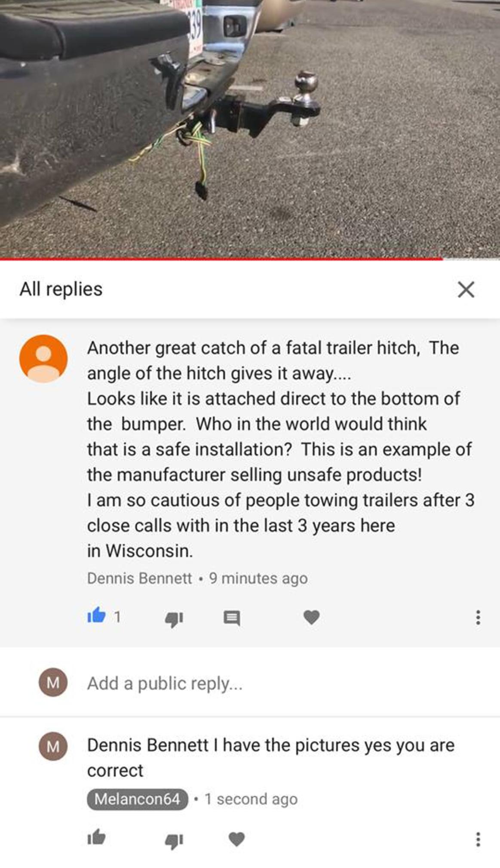Tap the trailer hitch video player
Screen dimensions: 500x868
click(x=250, y=128)
